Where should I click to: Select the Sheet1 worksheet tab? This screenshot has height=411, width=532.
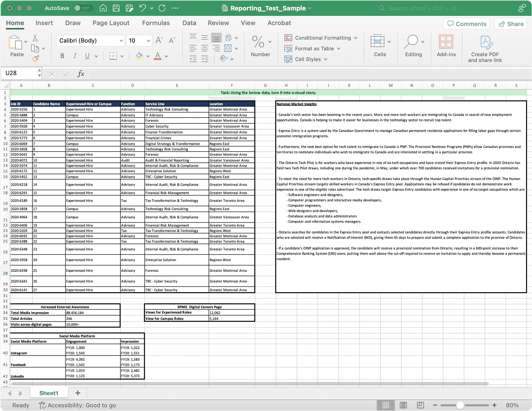(49, 393)
